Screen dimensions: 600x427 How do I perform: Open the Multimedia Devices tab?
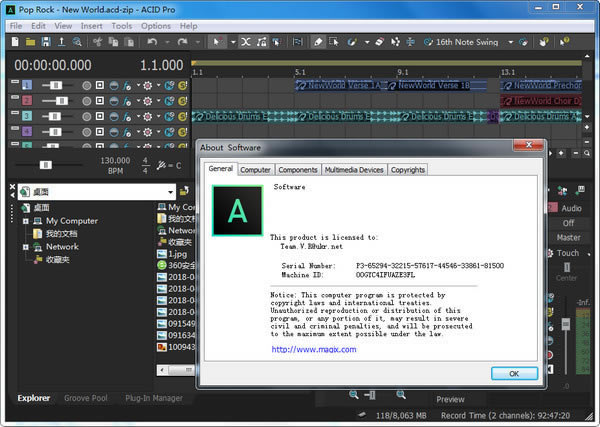coord(354,170)
